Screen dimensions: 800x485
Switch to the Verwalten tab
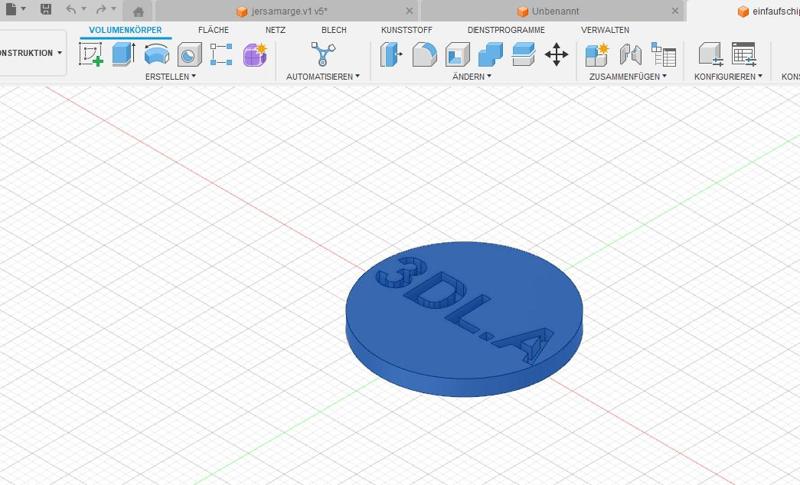pos(605,30)
